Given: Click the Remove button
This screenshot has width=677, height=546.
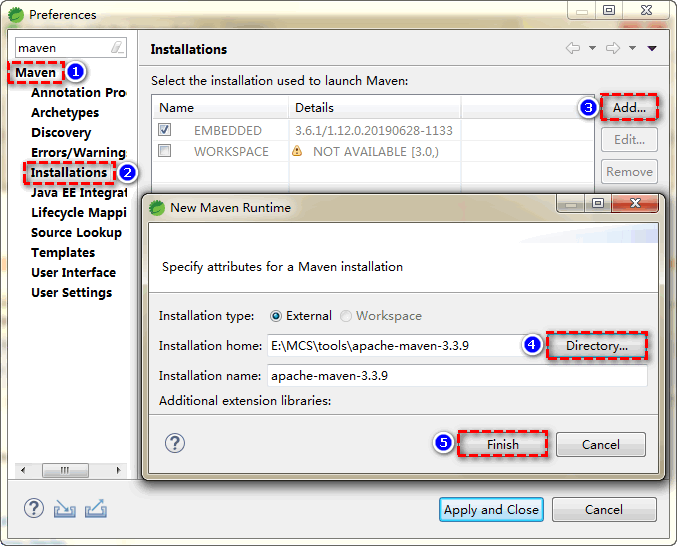Looking at the screenshot, I should pyautogui.click(x=629, y=171).
